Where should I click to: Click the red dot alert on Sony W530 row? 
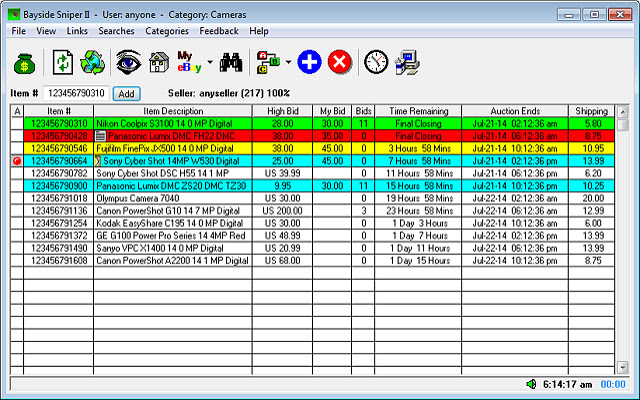(x=17, y=161)
